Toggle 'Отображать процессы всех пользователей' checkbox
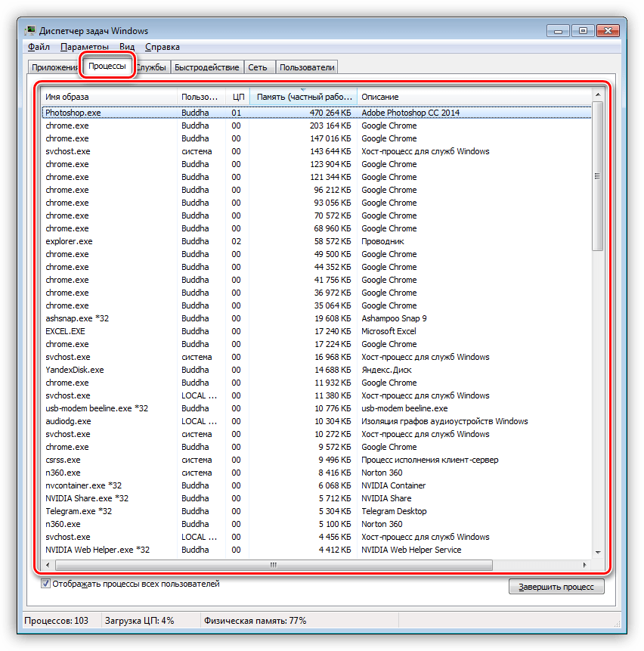 46,584
